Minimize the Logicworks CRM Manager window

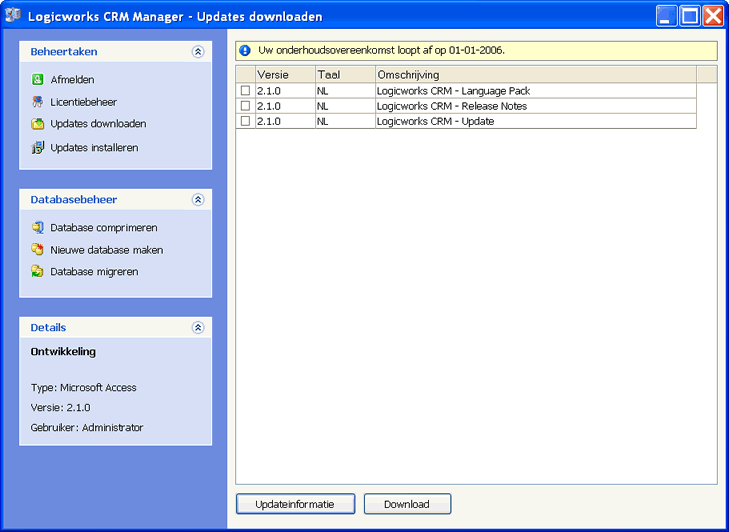667,16
